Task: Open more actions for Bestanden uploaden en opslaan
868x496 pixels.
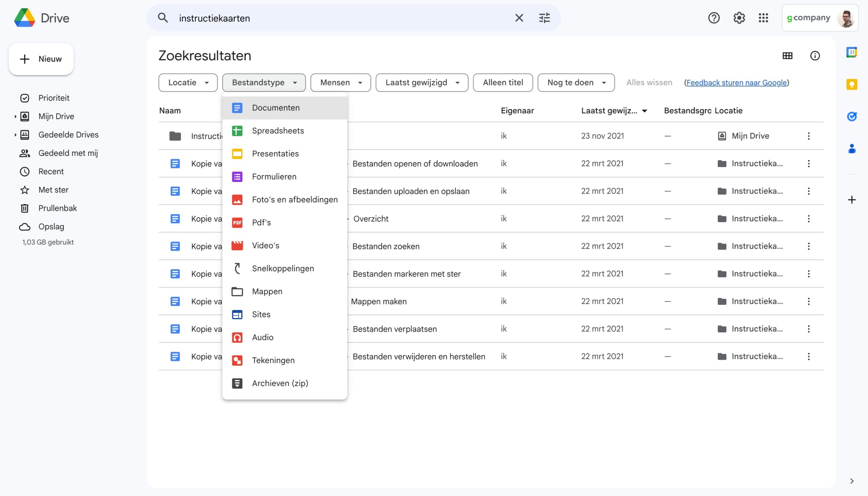Action: pyautogui.click(x=808, y=191)
